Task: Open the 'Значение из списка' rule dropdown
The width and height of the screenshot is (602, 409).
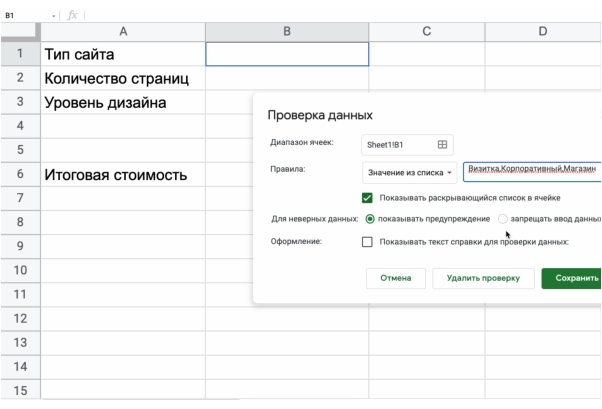Action: click(x=410, y=172)
